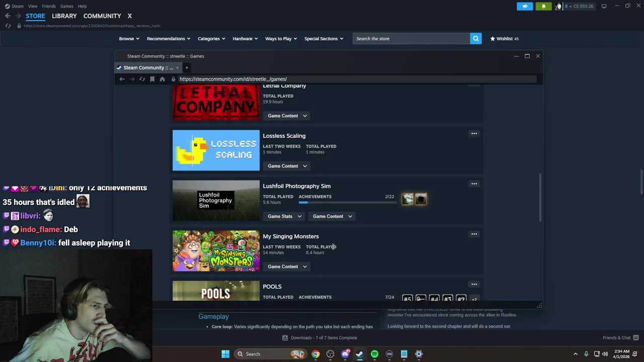Click the Community popup vertical scrollbar
This screenshot has width=644, height=362.
540,197
